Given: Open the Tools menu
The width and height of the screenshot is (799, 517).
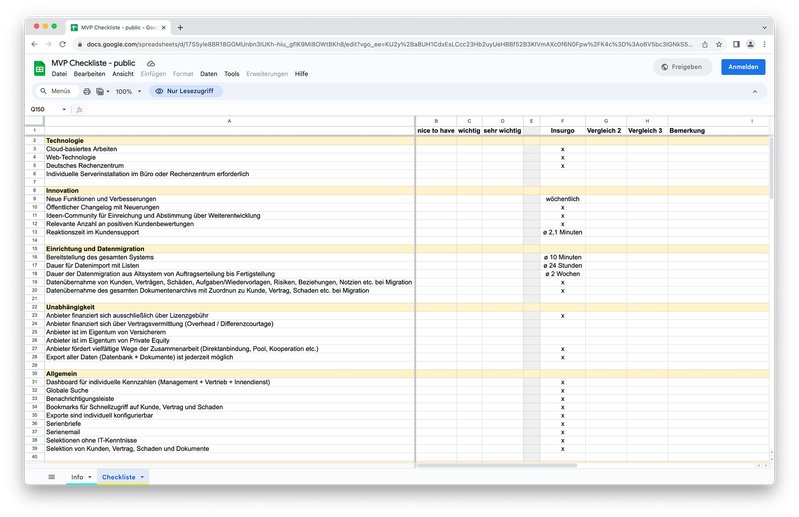Looking at the screenshot, I should (x=231, y=74).
